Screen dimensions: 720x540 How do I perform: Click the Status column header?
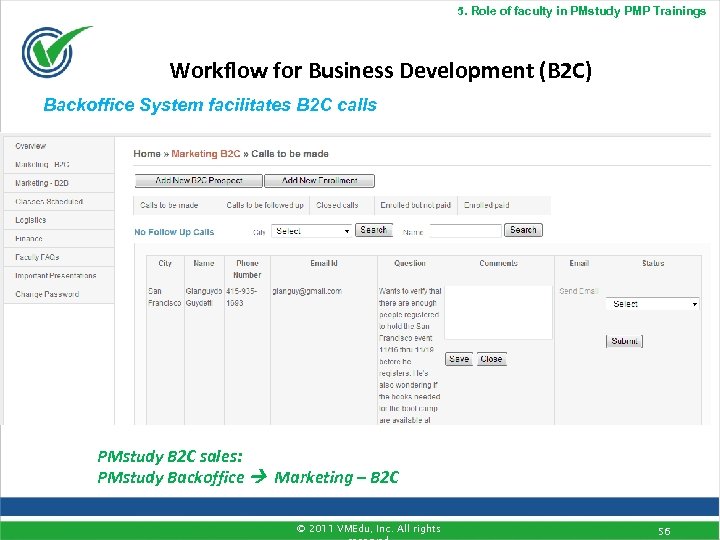653,264
